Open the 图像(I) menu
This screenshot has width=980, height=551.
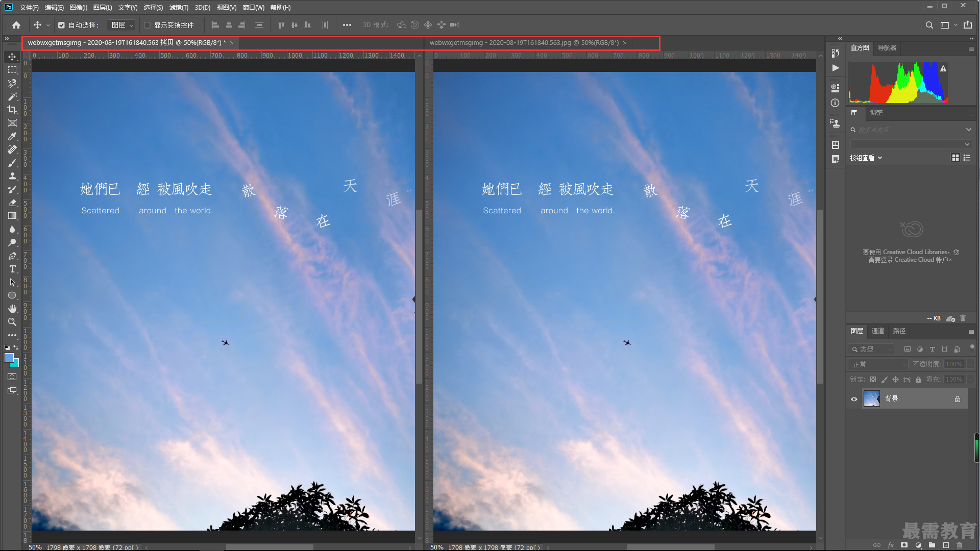79,7
